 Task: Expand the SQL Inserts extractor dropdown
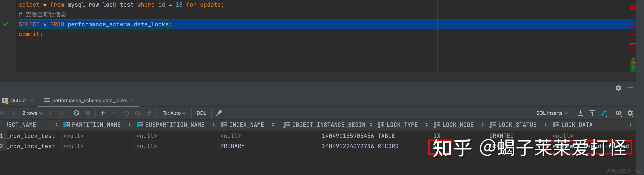click(552, 113)
